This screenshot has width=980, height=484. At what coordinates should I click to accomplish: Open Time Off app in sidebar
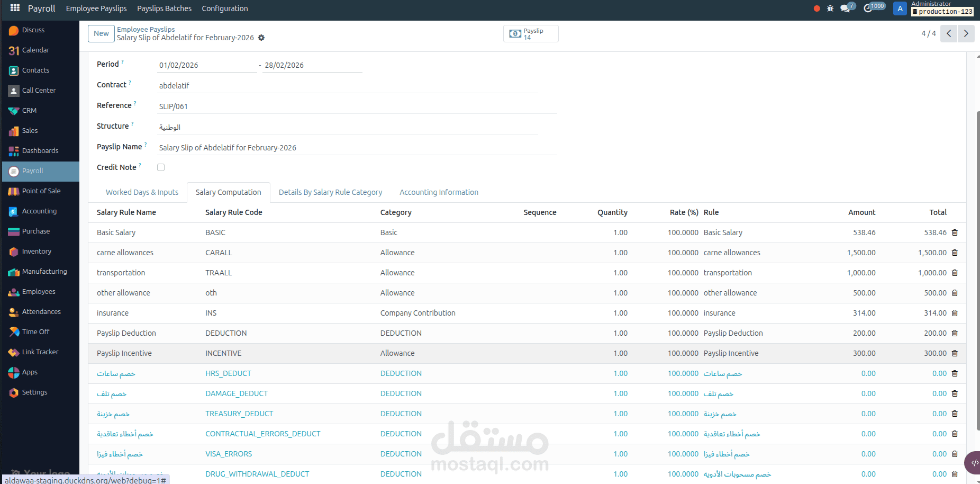click(41, 332)
